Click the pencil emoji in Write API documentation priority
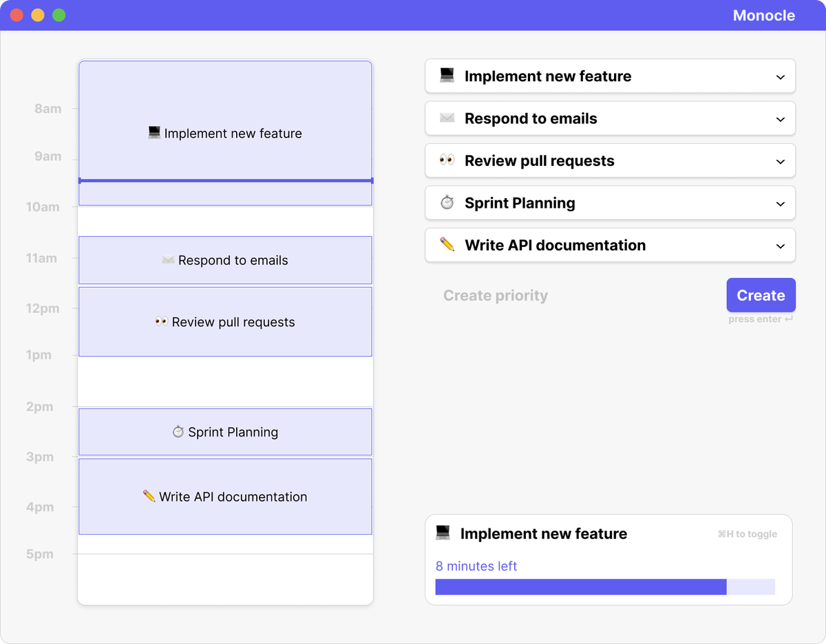The image size is (826, 644). pos(447,245)
